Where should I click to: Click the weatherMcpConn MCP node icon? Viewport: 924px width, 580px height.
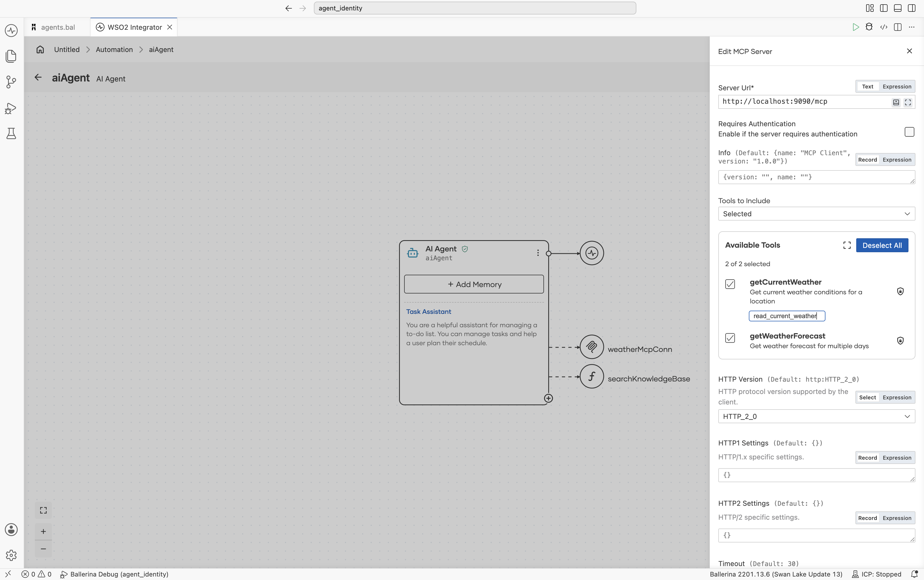coord(592,347)
